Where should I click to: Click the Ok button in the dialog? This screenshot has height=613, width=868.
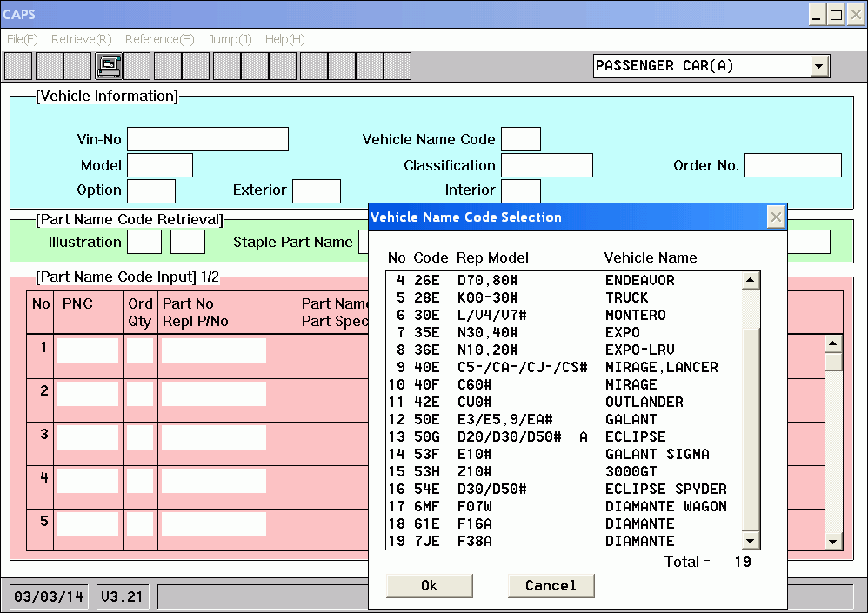coord(429,585)
